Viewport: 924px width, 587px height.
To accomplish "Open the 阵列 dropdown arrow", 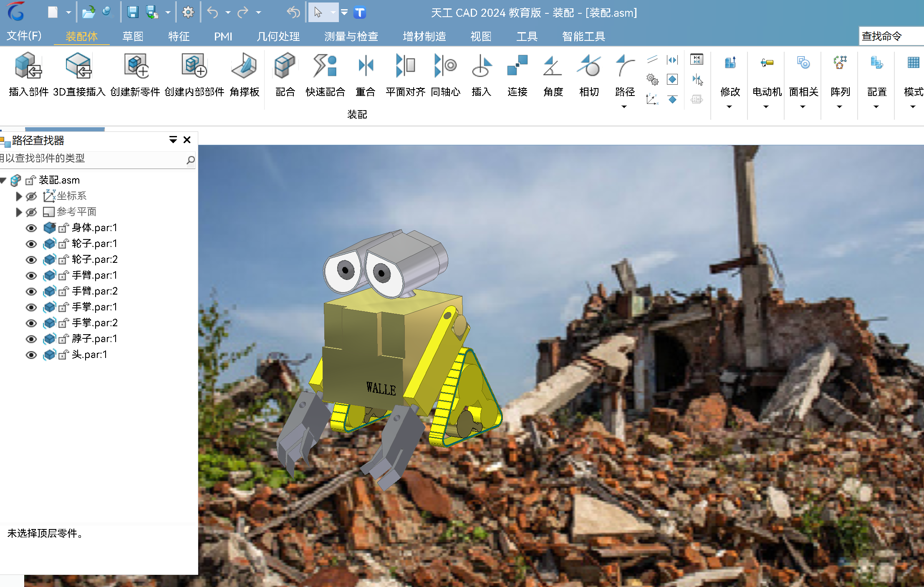I will [840, 107].
